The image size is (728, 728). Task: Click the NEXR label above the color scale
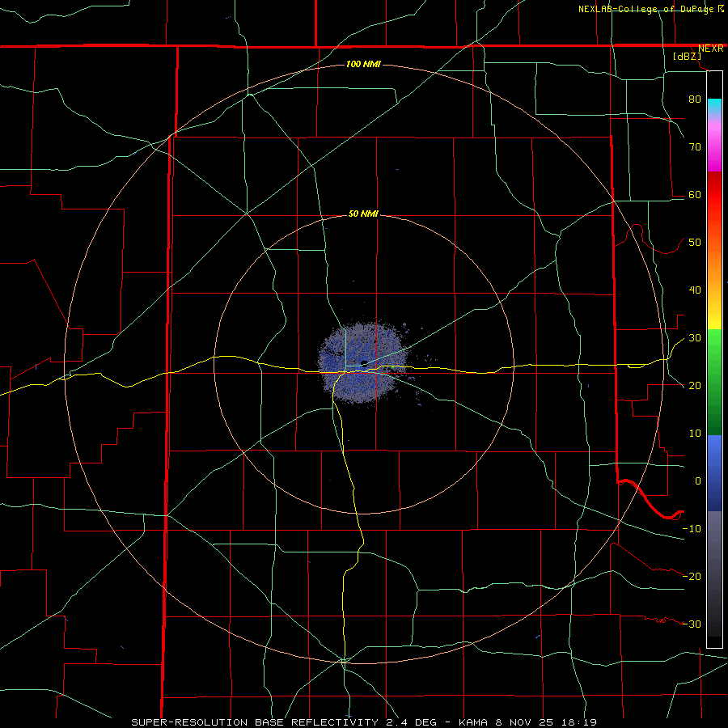click(x=711, y=49)
